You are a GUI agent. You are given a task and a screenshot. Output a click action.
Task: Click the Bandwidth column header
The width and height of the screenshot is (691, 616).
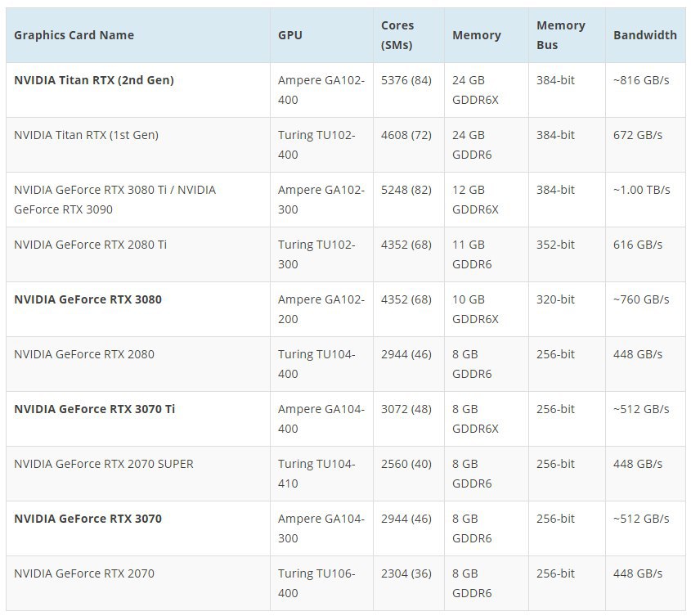(644, 35)
